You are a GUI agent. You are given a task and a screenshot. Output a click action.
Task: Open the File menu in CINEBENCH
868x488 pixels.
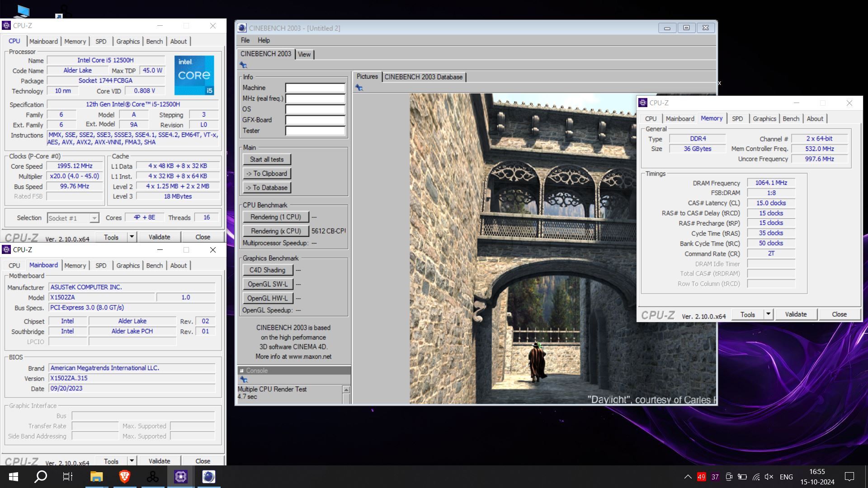(245, 40)
